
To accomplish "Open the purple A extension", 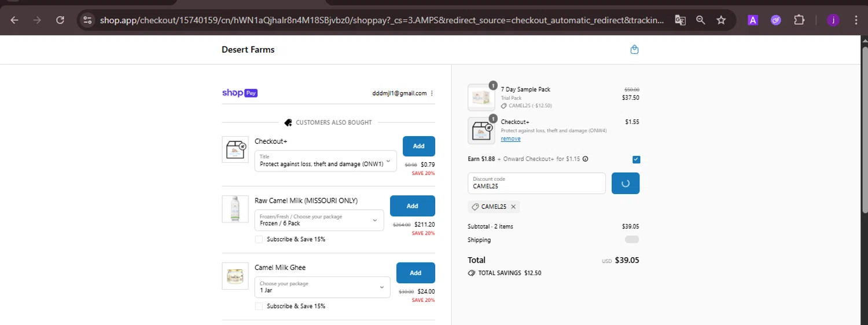I will coord(753,20).
